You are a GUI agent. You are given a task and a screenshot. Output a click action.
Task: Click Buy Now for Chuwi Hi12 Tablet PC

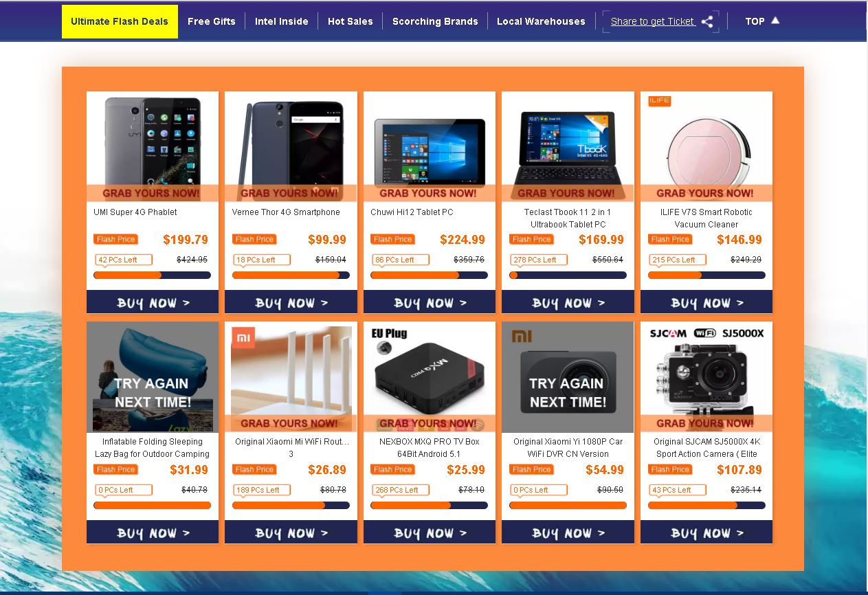(x=430, y=302)
